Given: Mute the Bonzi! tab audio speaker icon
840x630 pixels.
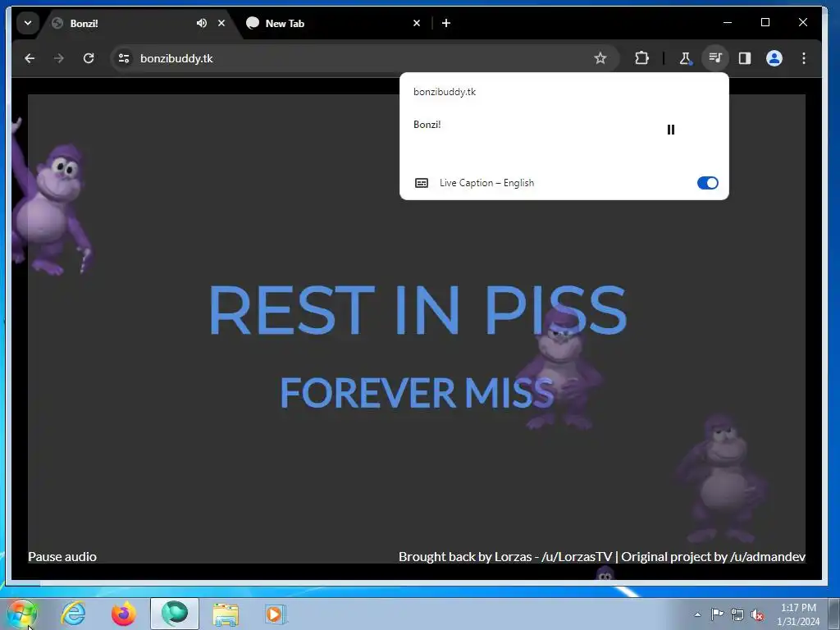Looking at the screenshot, I should (202, 23).
